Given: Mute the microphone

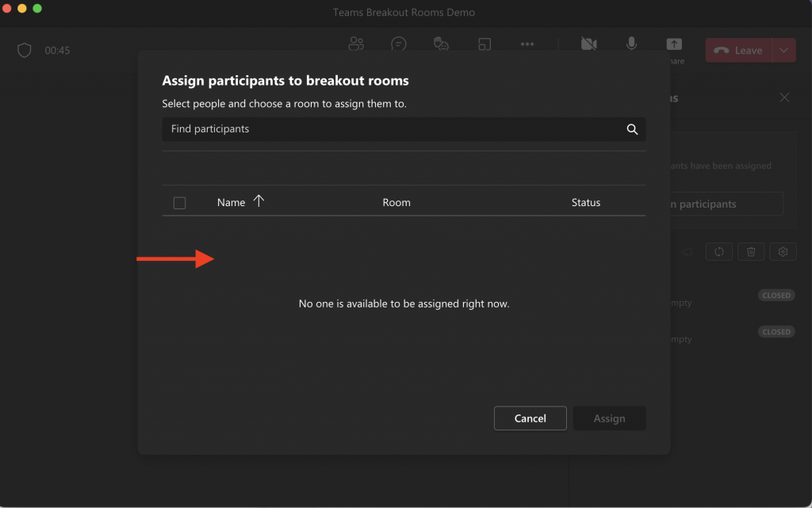Looking at the screenshot, I should point(631,44).
